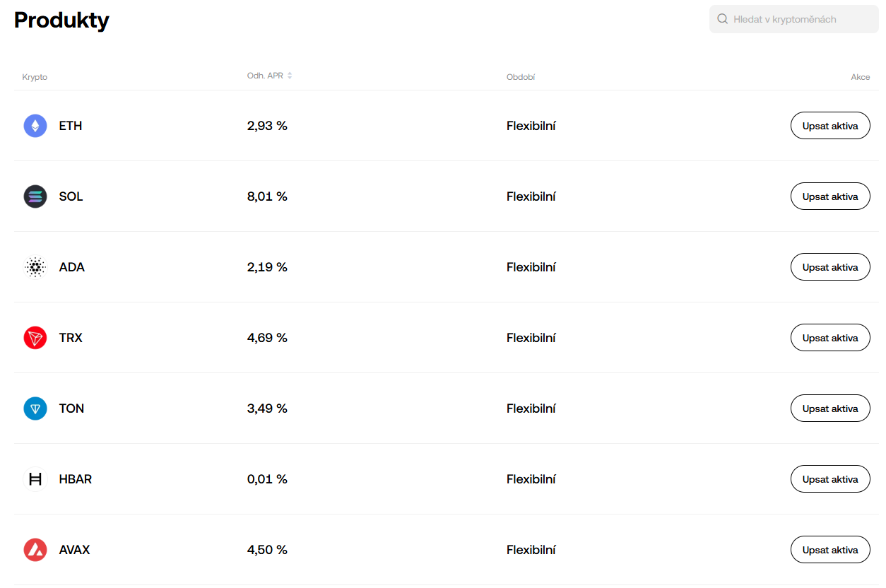886x588 pixels.
Task: Click the Krypto column header
Action: [x=35, y=77]
